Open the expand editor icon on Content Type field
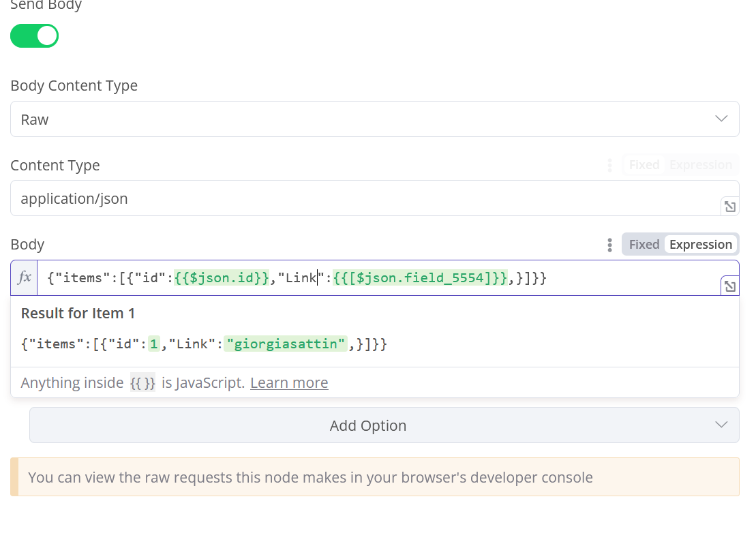 (729, 207)
